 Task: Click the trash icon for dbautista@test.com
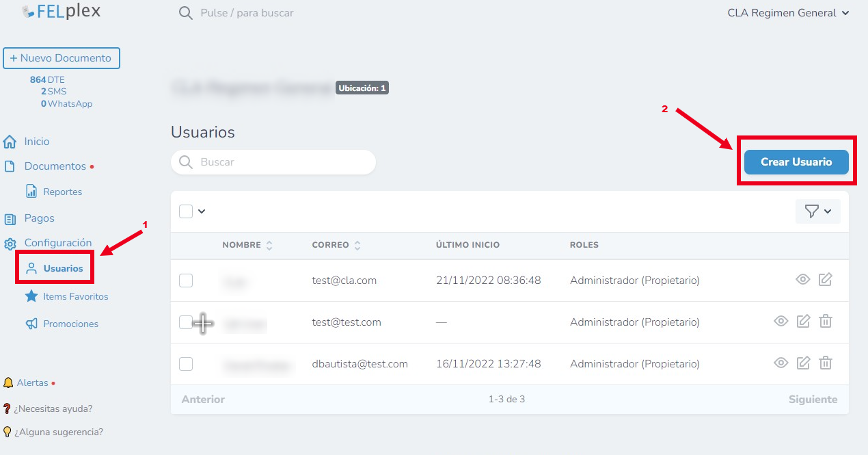click(x=826, y=363)
